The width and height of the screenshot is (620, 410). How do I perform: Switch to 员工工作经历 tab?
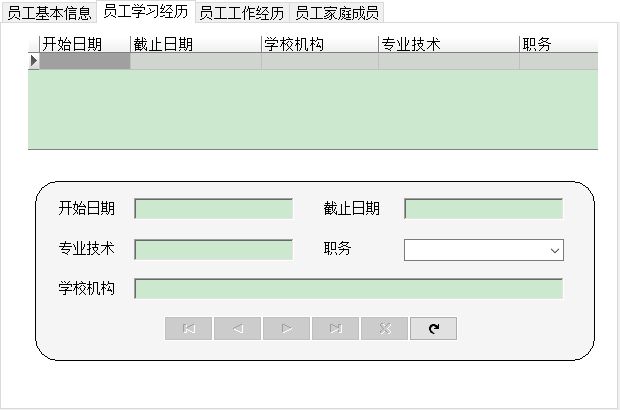pos(242,13)
